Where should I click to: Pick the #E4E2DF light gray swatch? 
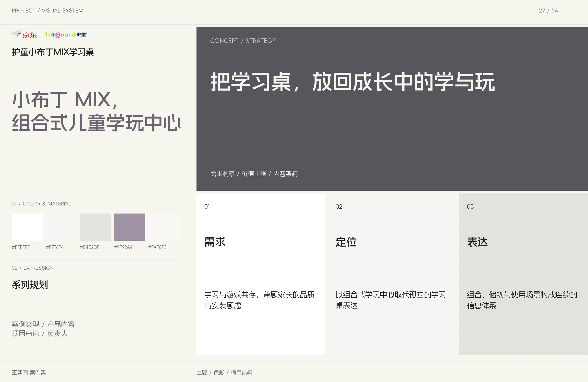click(x=95, y=227)
